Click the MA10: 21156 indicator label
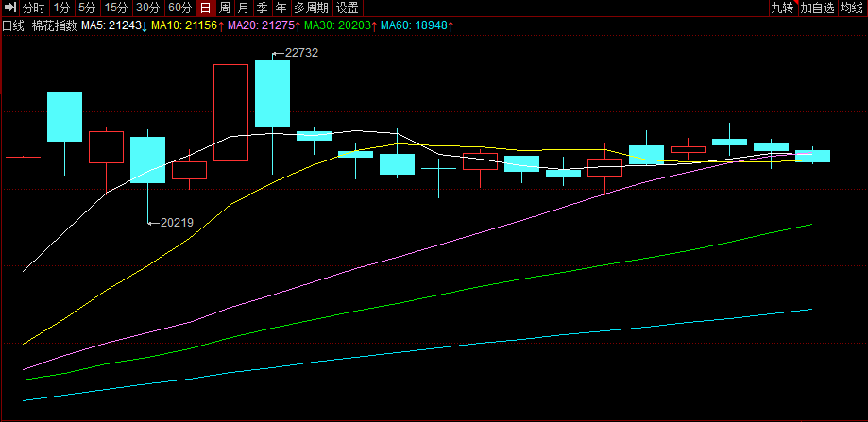 click(188, 25)
